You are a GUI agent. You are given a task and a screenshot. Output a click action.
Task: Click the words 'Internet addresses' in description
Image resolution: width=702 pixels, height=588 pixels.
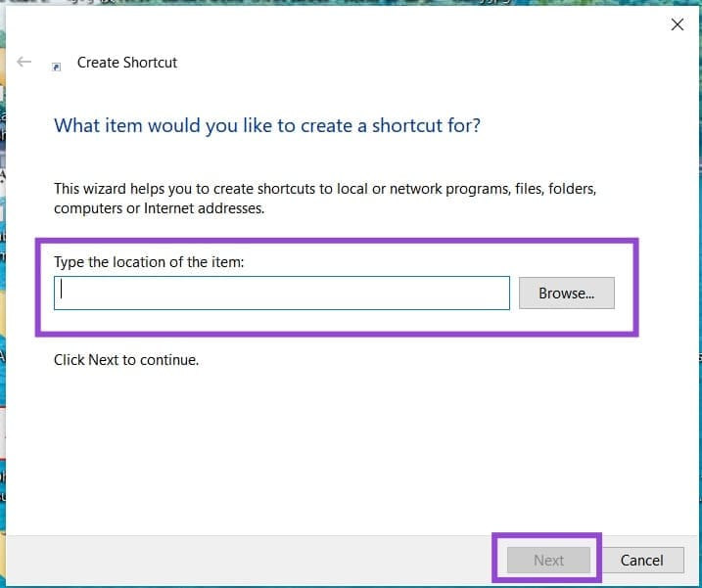tap(204, 208)
